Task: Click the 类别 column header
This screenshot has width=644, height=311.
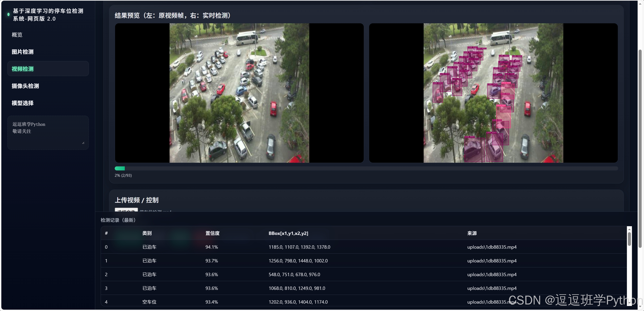Action: [x=147, y=233]
